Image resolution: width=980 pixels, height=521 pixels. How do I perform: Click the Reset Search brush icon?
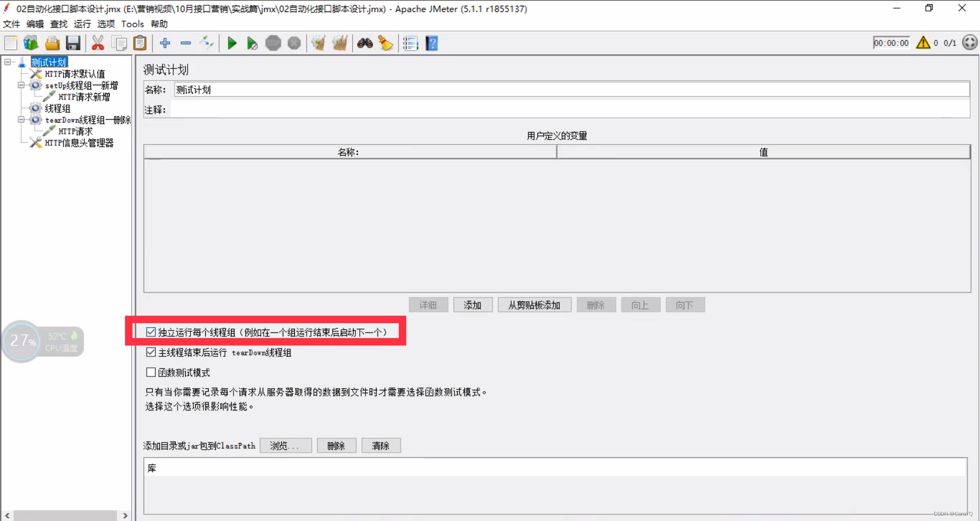tap(386, 43)
